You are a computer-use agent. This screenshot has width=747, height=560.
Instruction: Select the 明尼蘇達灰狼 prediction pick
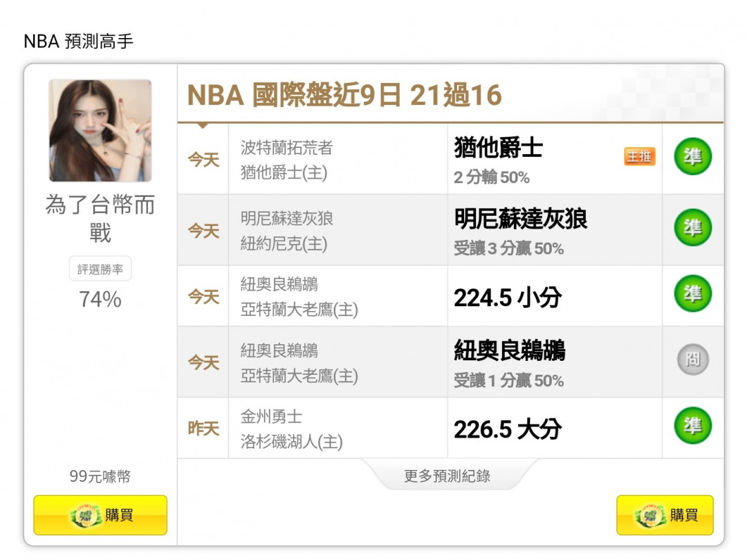click(520, 219)
